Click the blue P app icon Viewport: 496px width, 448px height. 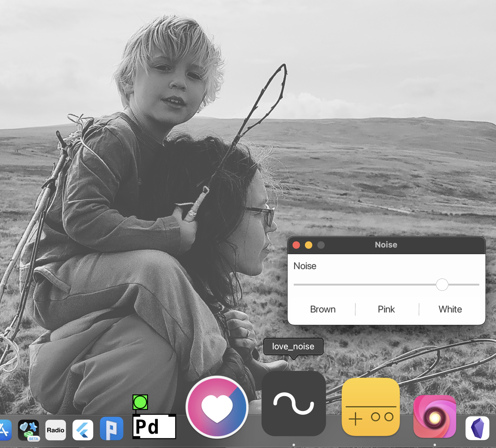112,429
